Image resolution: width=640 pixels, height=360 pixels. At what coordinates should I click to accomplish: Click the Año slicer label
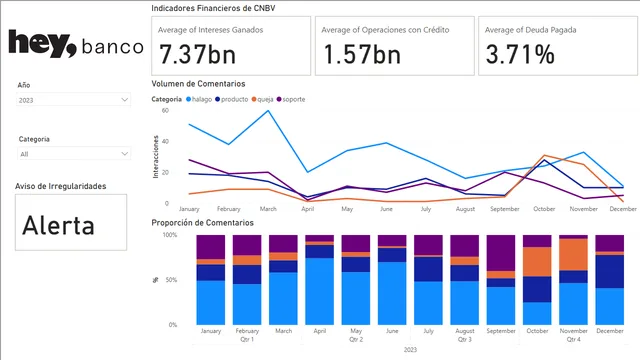coord(24,85)
